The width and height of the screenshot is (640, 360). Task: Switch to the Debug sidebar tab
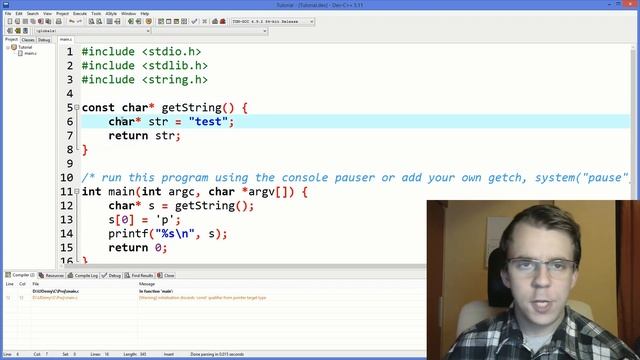click(x=44, y=40)
